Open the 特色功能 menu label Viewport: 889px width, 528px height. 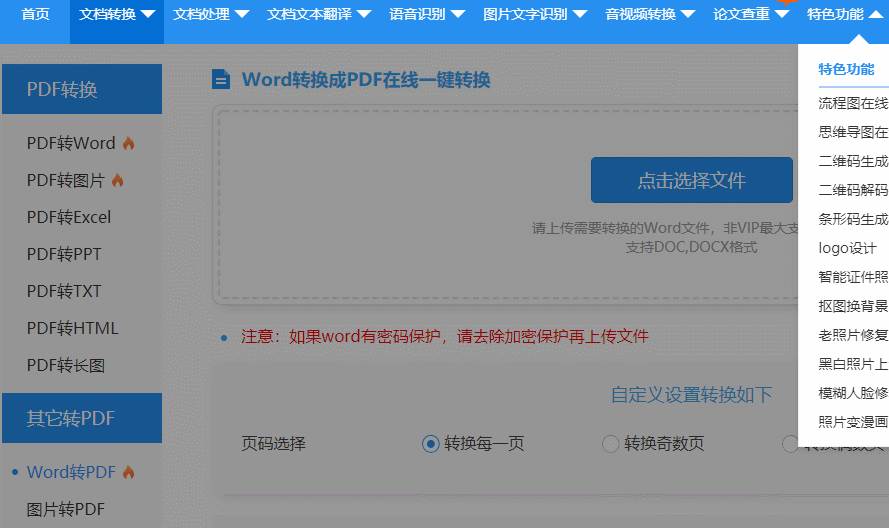[x=836, y=14]
